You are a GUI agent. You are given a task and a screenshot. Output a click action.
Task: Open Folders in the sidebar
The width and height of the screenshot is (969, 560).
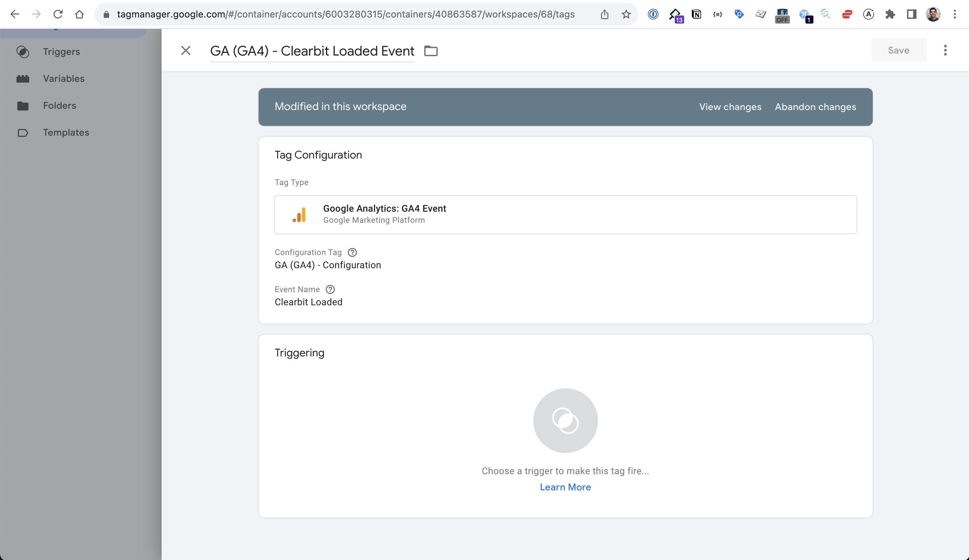(60, 105)
